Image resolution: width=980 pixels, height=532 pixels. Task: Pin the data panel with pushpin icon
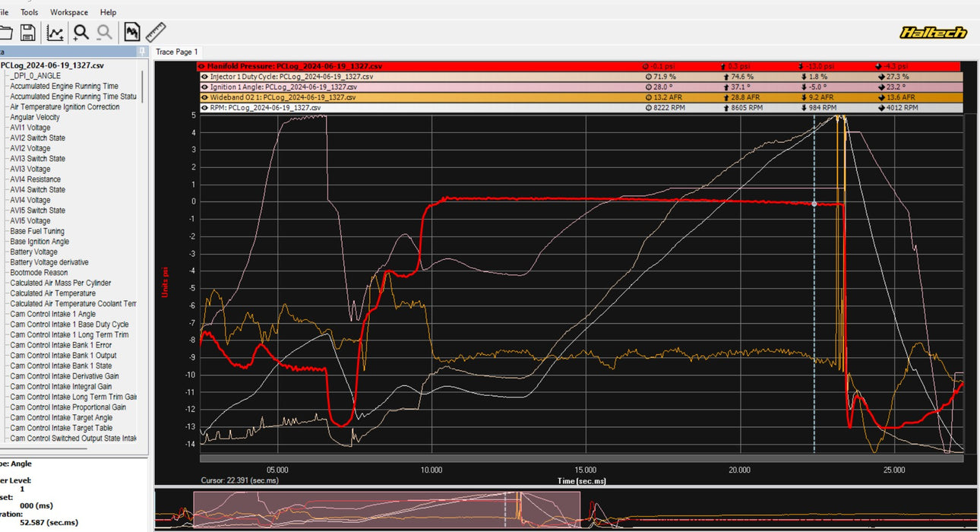point(142,52)
